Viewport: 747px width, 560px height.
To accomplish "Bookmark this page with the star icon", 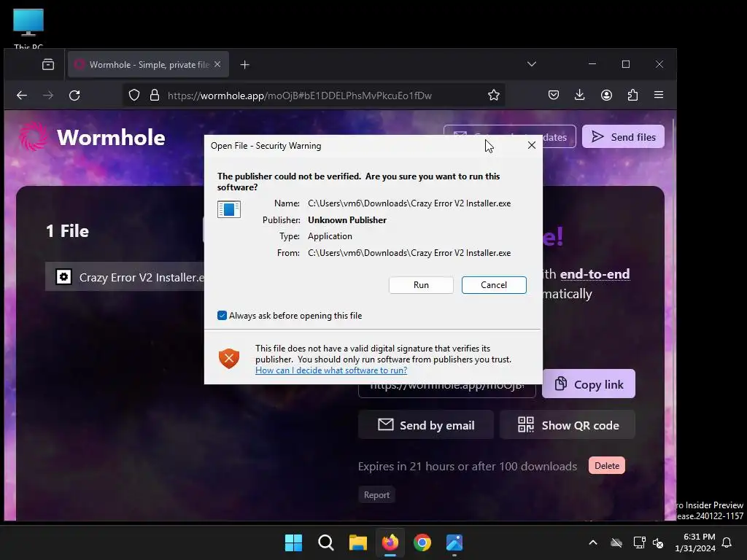I will 494,96.
